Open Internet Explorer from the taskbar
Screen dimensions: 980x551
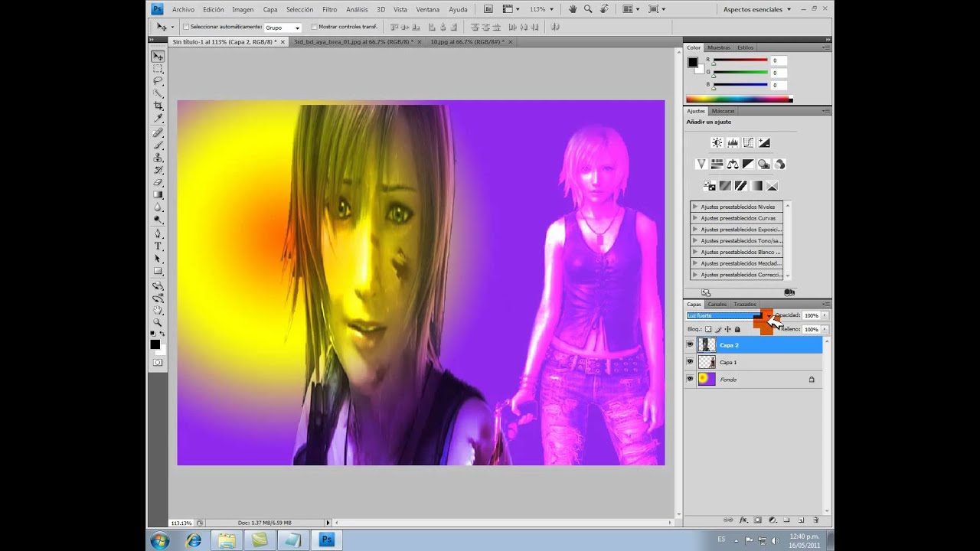coord(194,540)
